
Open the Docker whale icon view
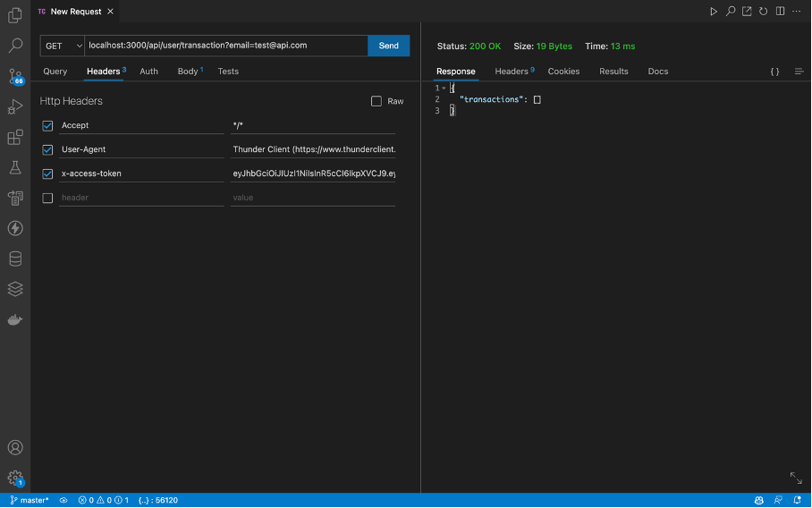point(15,319)
